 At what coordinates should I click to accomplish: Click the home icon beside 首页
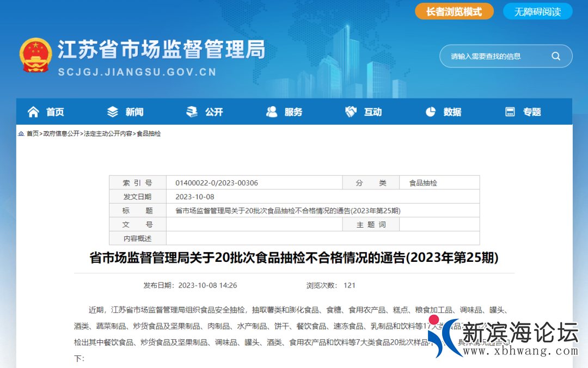click(33, 112)
